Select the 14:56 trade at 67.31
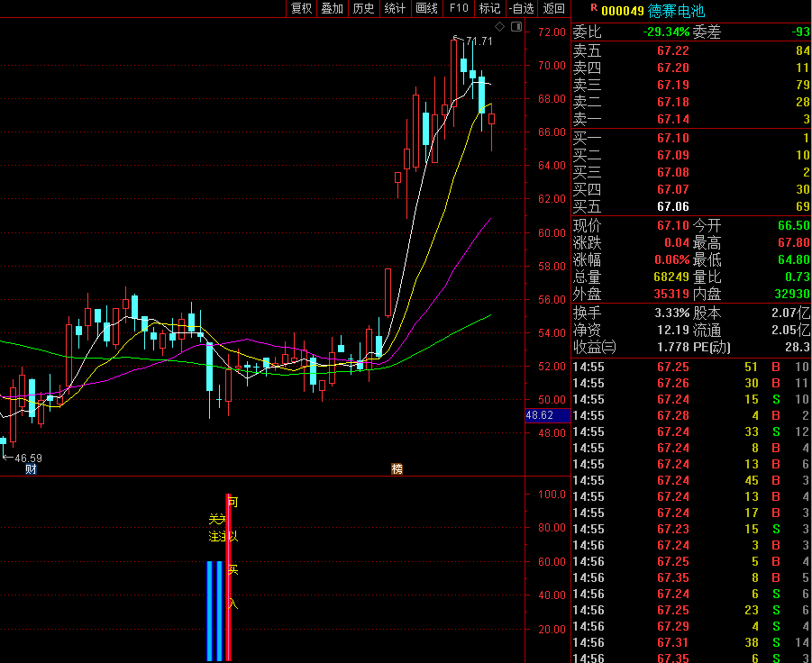The width and height of the screenshot is (812, 663). pyautogui.click(x=691, y=642)
